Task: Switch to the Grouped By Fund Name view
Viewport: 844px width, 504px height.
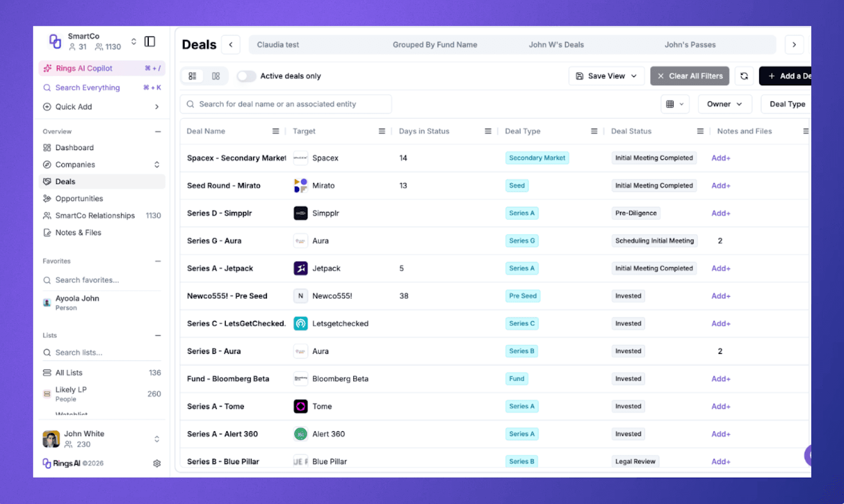Action: pos(435,45)
